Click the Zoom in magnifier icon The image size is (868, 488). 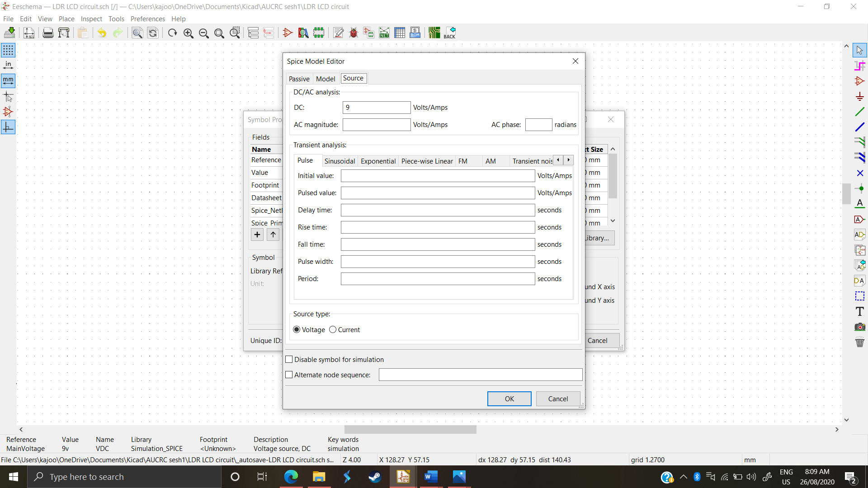pos(188,33)
